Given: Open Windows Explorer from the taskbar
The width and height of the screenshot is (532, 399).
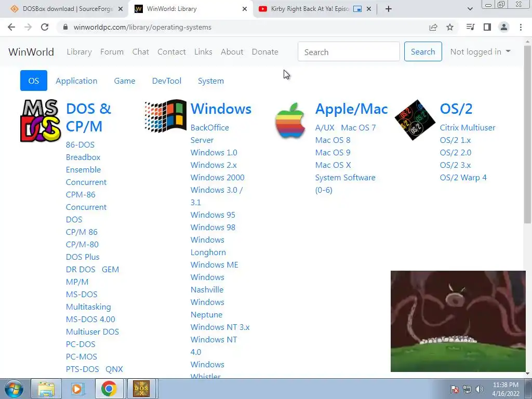Looking at the screenshot, I should coord(46,389).
